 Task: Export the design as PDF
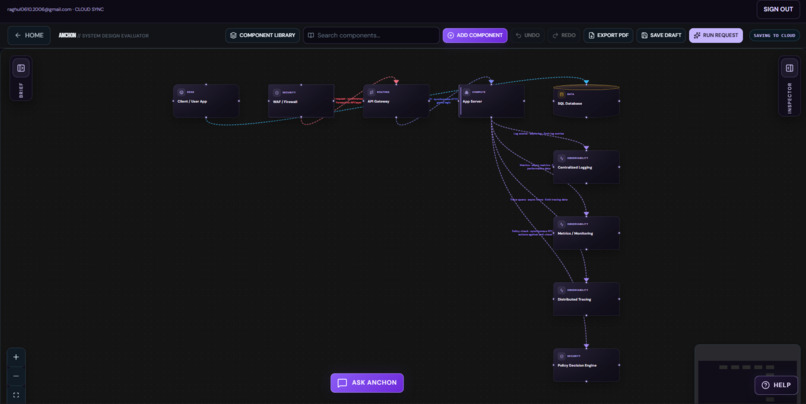pyautogui.click(x=608, y=35)
